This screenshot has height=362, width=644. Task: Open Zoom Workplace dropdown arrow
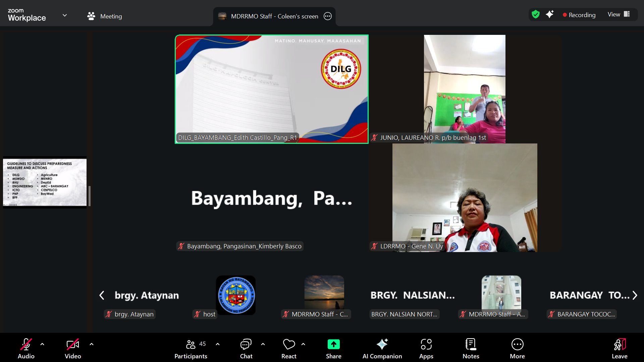pyautogui.click(x=65, y=15)
